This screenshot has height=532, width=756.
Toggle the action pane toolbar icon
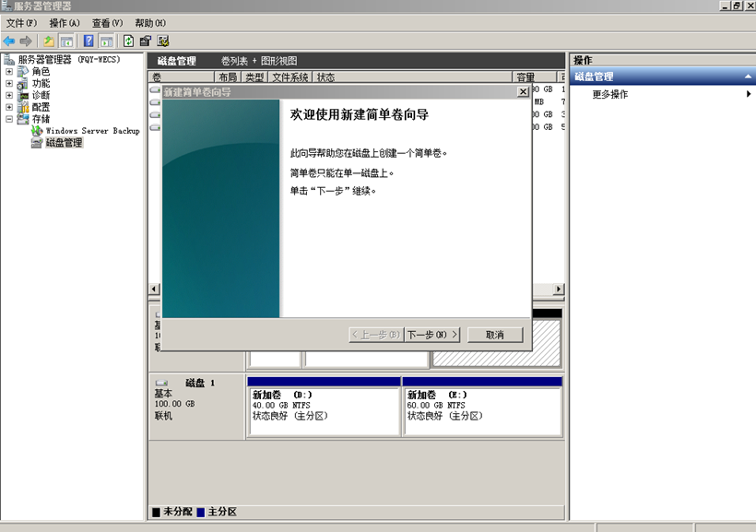107,41
